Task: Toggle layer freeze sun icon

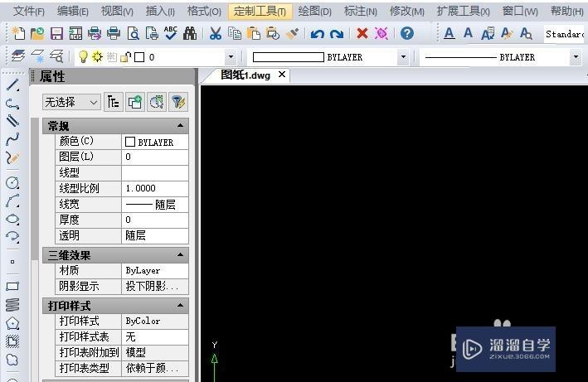Action: click(97, 57)
